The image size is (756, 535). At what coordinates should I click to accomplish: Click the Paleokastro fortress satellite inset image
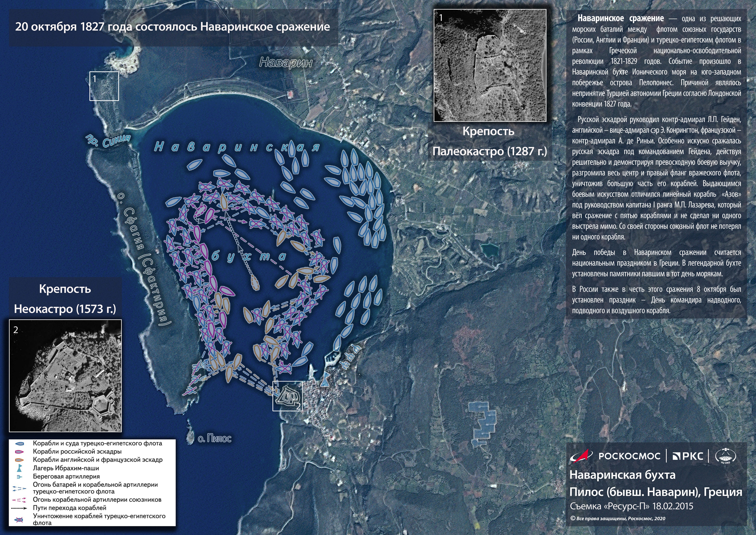tap(490, 65)
